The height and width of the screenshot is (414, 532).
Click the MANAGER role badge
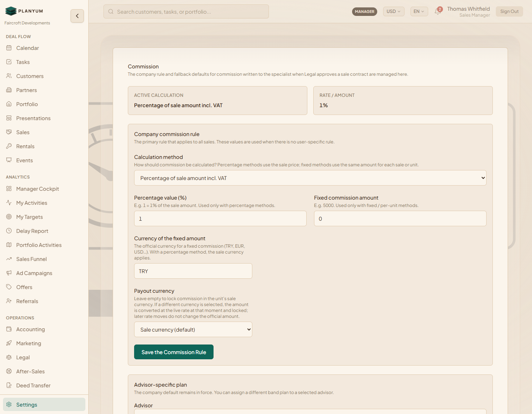click(365, 11)
